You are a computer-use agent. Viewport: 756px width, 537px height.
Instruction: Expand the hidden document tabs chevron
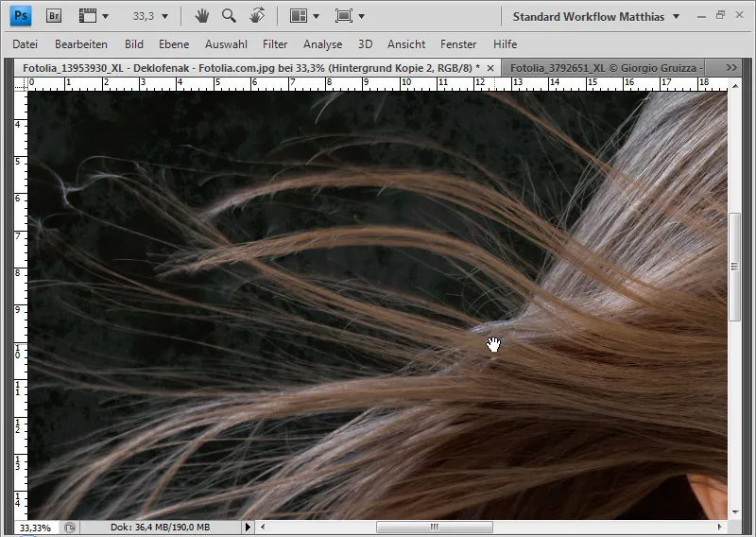pos(731,67)
